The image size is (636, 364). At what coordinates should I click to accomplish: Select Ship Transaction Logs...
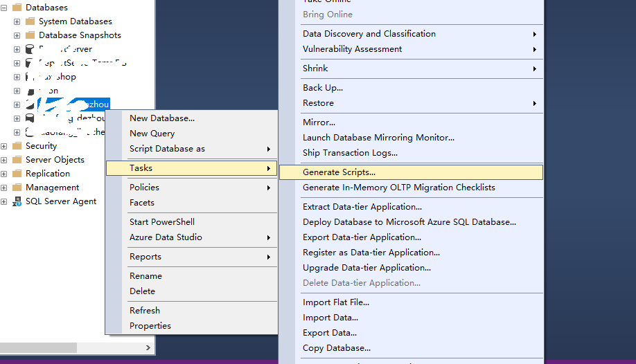[411, 153]
